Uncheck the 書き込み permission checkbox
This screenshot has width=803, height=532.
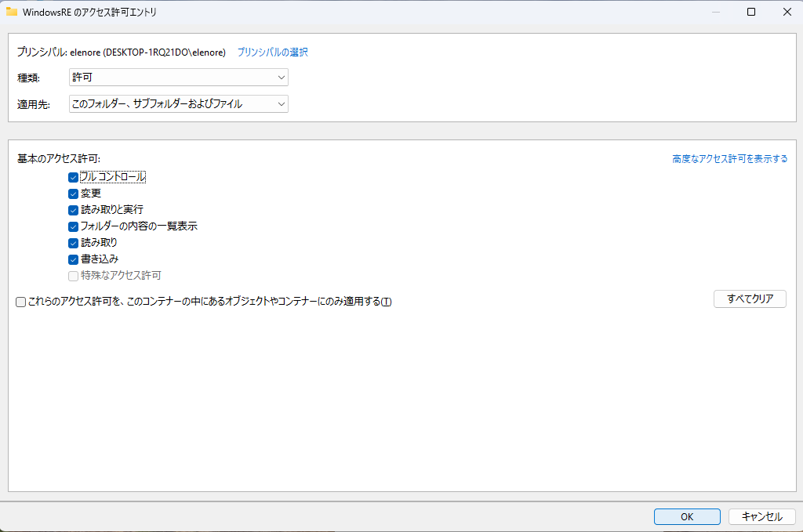coord(73,259)
